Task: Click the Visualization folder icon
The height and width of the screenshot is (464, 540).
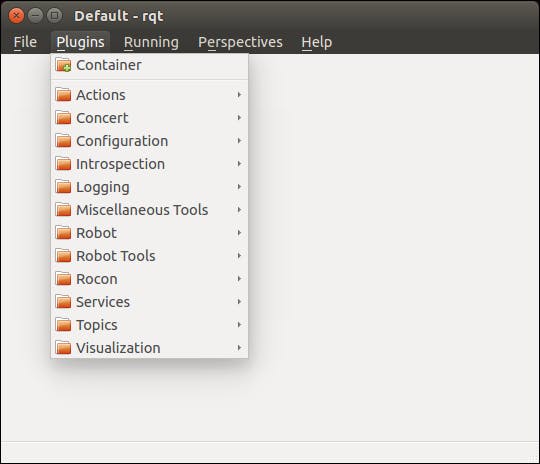Action: pos(63,348)
